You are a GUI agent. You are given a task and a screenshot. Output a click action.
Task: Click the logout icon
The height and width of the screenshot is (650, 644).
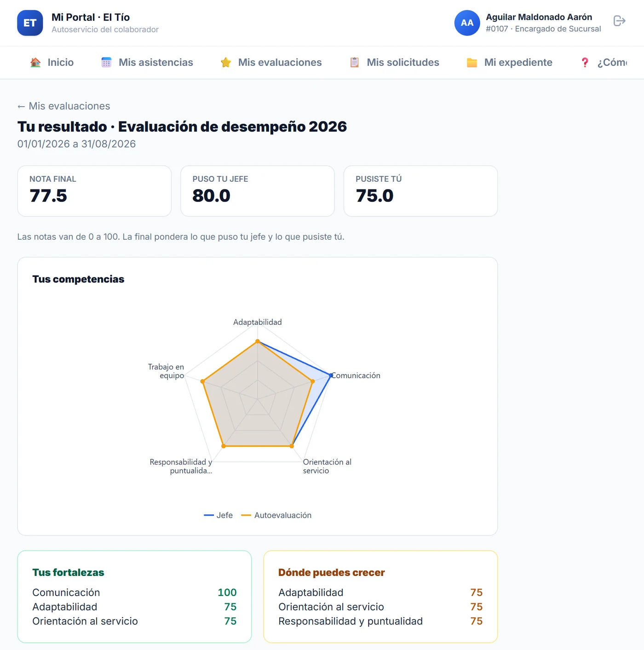tap(620, 21)
